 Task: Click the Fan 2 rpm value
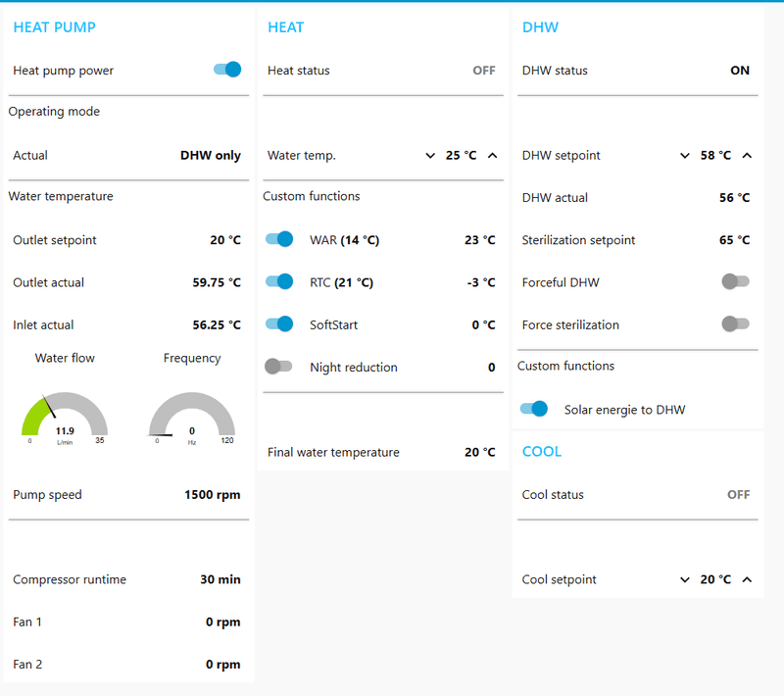(x=223, y=665)
